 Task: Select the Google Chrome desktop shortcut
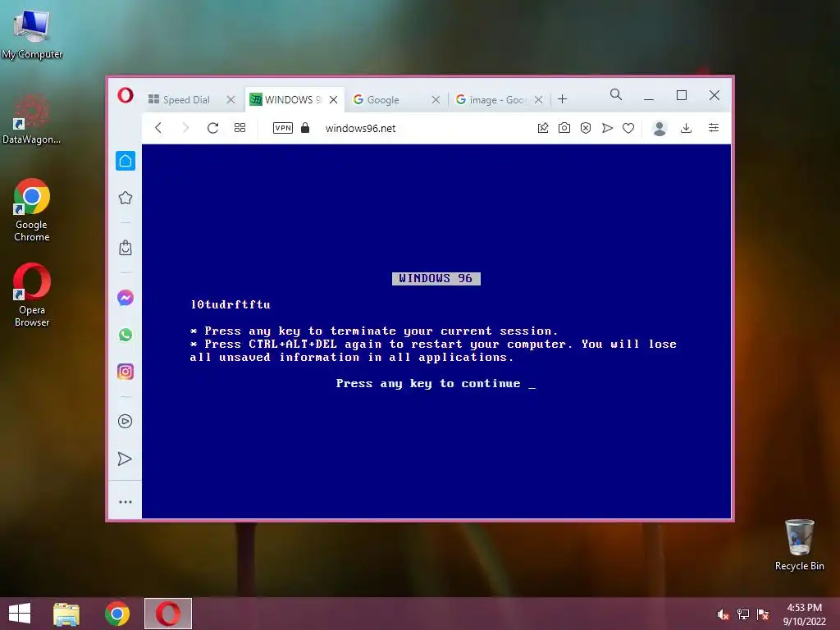pyautogui.click(x=32, y=210)
